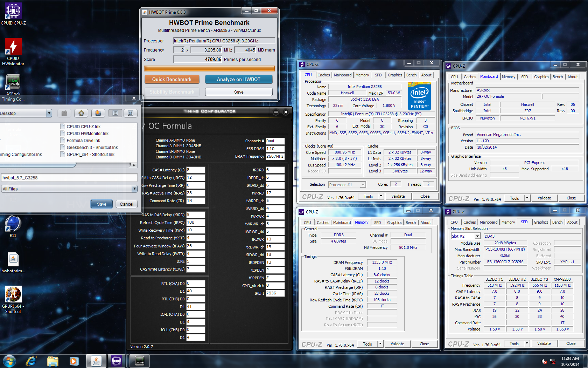Viewport: 588px width, 368px height.
Task: Expand Tools dropdown arrow in CPU-Z Mainboard window
Action: pyautogui.click(x=527, y=198)
